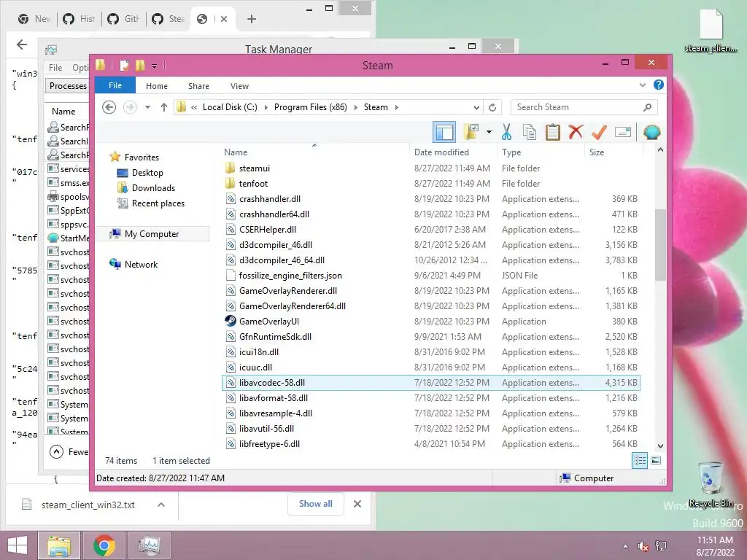Screen dimensions: 747x560
Task: Click the search magnifier icon
Action: pyautogui.click(x=648, y=107)
